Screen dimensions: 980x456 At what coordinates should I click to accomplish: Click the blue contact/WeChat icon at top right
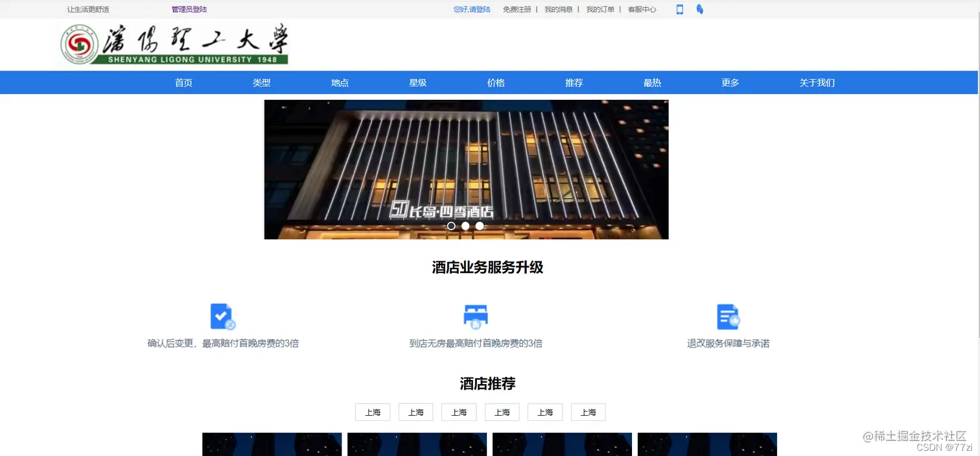(699, 9)
